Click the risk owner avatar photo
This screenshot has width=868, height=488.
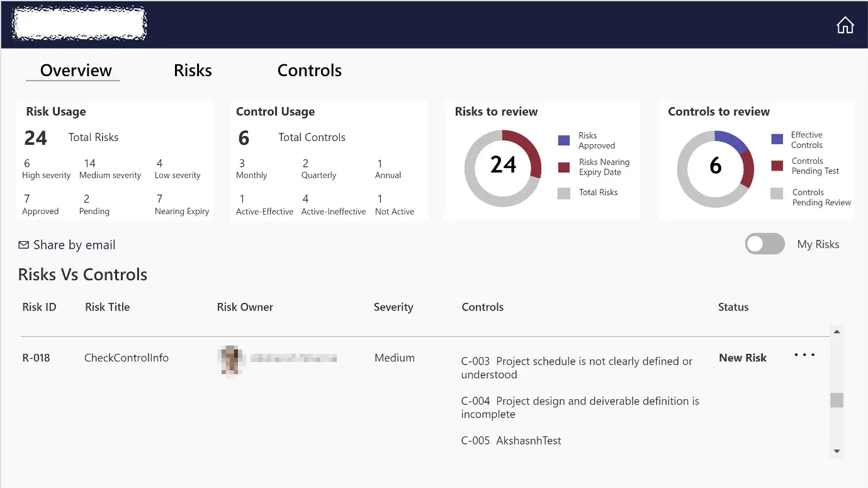(x=230, y=360)
